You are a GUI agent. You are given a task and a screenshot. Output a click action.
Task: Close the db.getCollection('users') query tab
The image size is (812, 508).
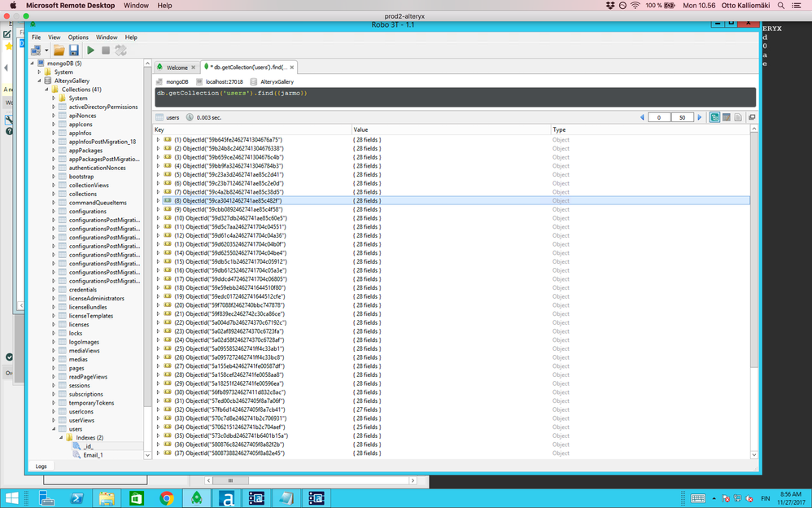[292, 68]
